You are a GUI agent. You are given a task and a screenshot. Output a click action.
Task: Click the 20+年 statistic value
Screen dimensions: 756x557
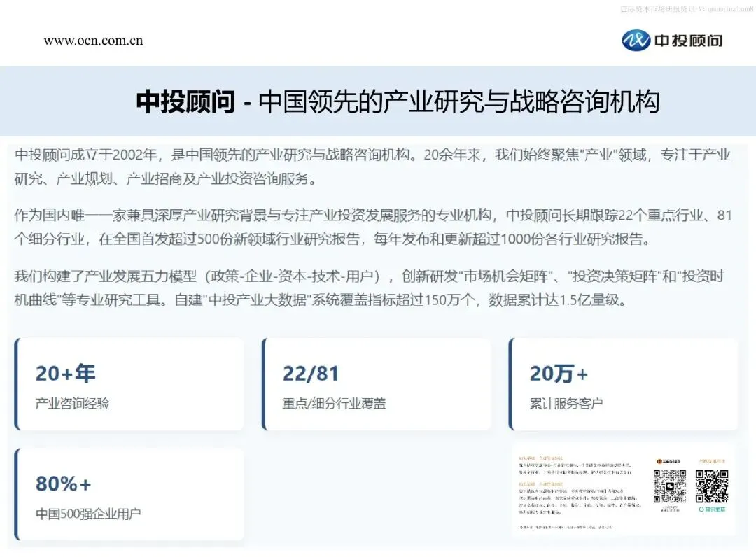(x=66, y=374)
